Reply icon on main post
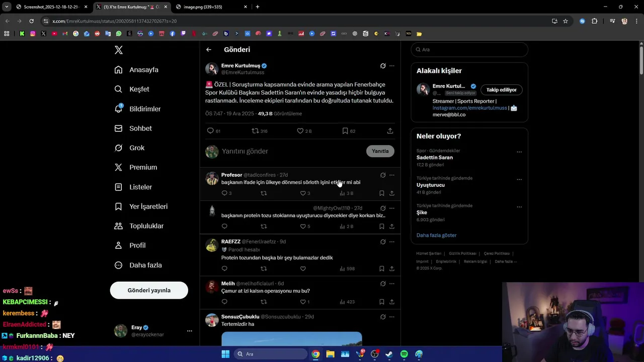644x362 pixels. [x=210, y=131]
